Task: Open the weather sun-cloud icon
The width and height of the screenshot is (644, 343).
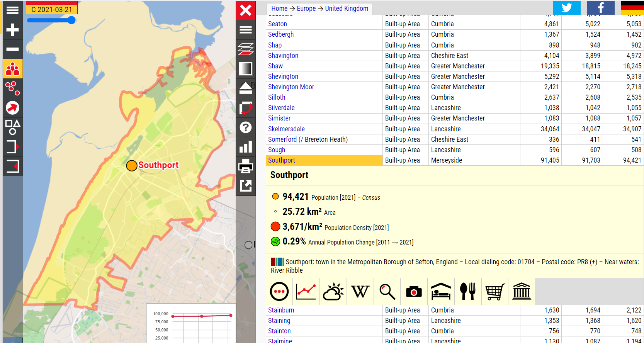Action: 333,292
